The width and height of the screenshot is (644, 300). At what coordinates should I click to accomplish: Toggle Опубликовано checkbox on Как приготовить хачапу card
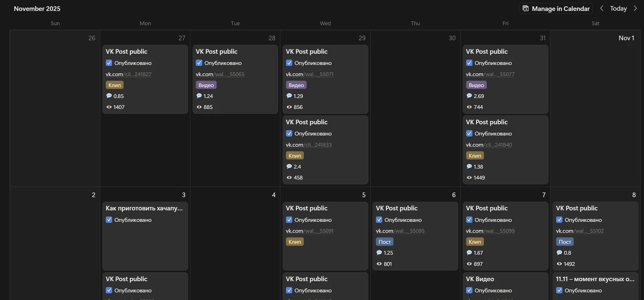[109, 220]
